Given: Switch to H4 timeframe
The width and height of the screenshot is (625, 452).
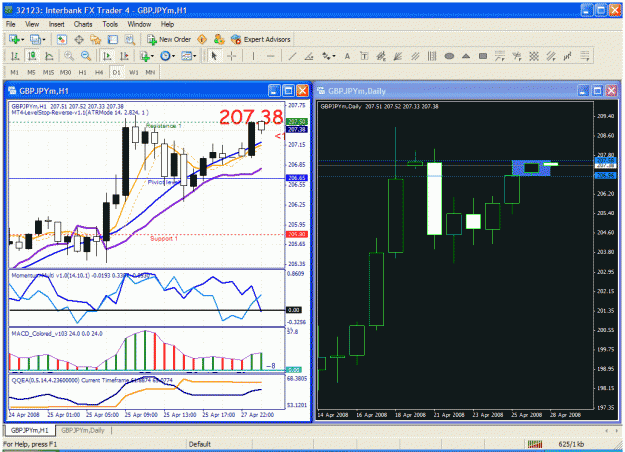Looking at the screenshot, I should (99, 73).
